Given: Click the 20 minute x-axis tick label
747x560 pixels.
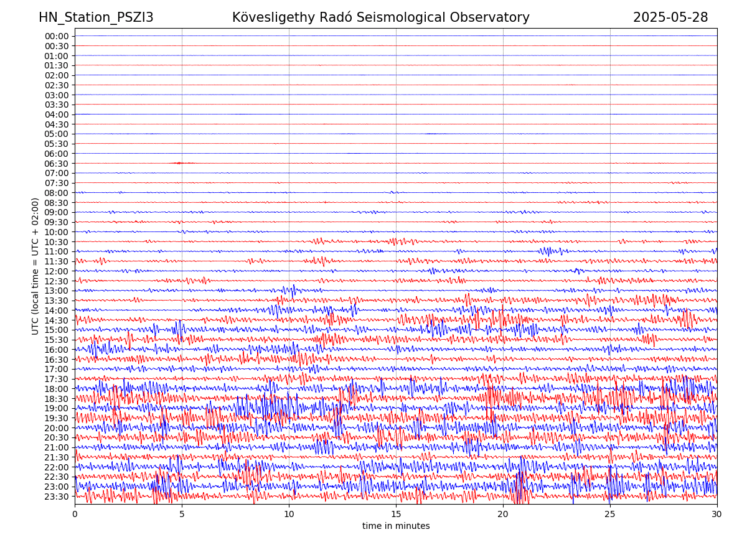Looking at the screenshot, I should pyautogui.click(x=503, y=515).
